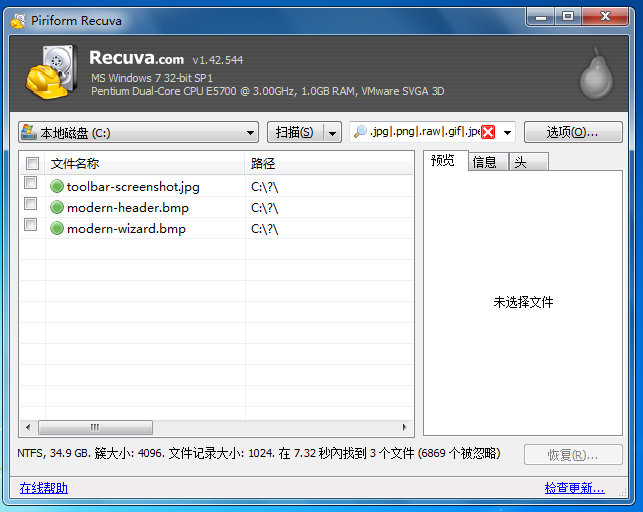Switch to the 头 tab
Image resolution: width=643 pixels, height=512 pixels.
tap(521, 162)
